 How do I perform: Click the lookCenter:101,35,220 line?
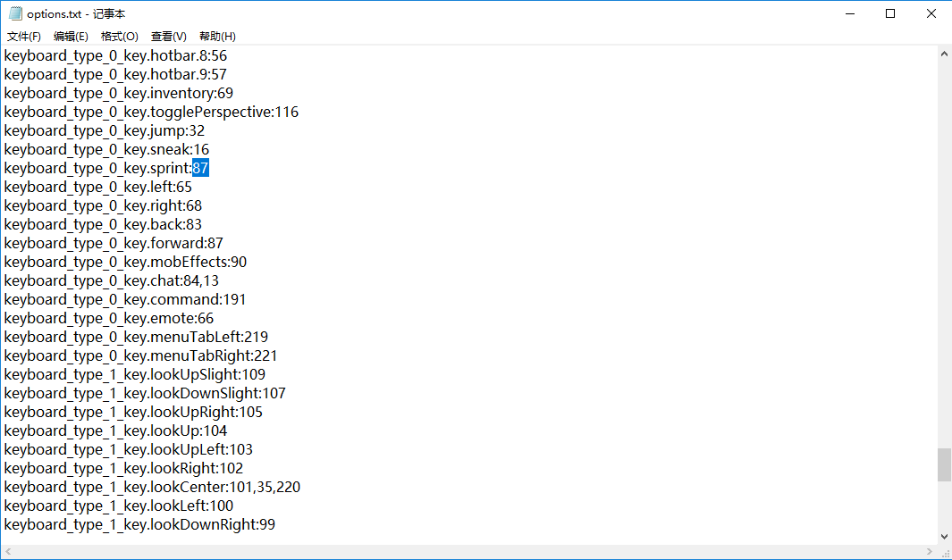[x=152, y=488]
